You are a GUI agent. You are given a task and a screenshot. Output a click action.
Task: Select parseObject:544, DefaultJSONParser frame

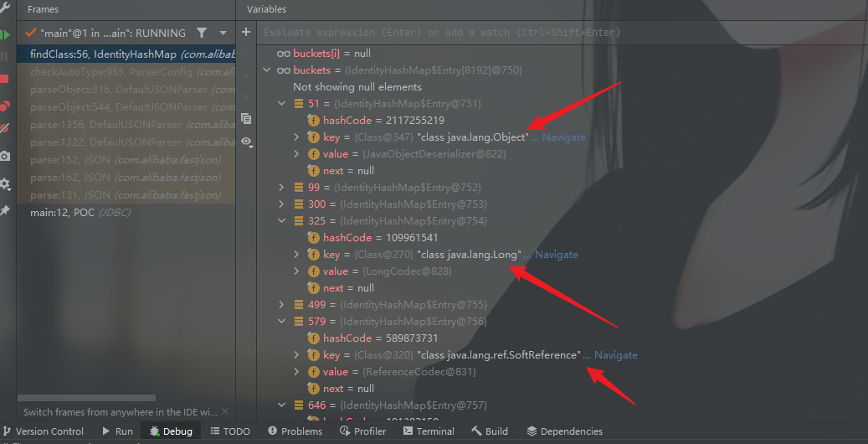126,107
